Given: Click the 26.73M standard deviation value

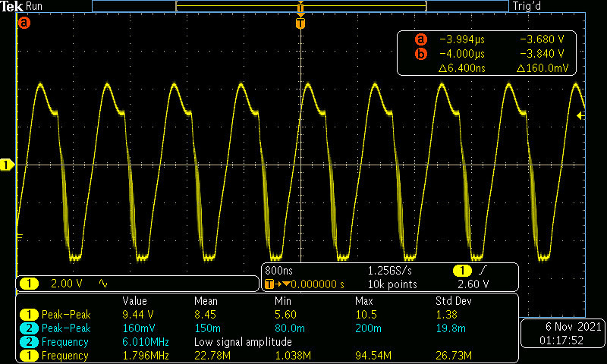Looking at the screenshot, I should [x=454, y=356].
